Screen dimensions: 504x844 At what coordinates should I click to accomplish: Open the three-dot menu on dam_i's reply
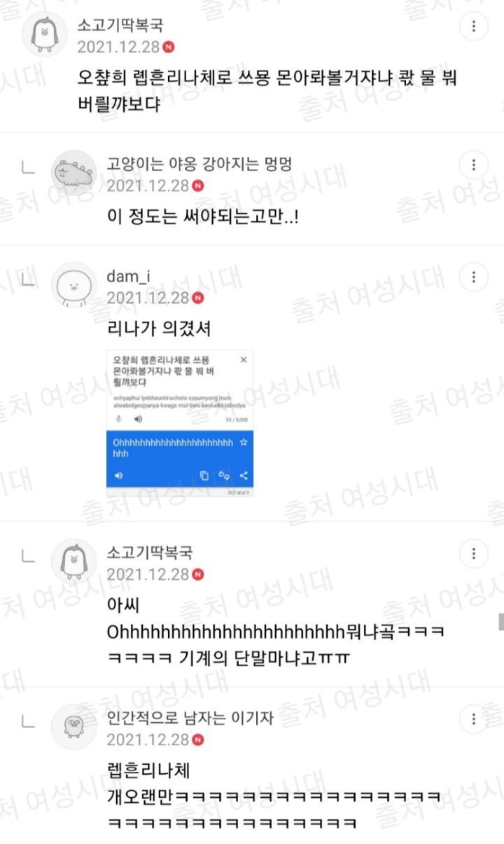[474, 277]
